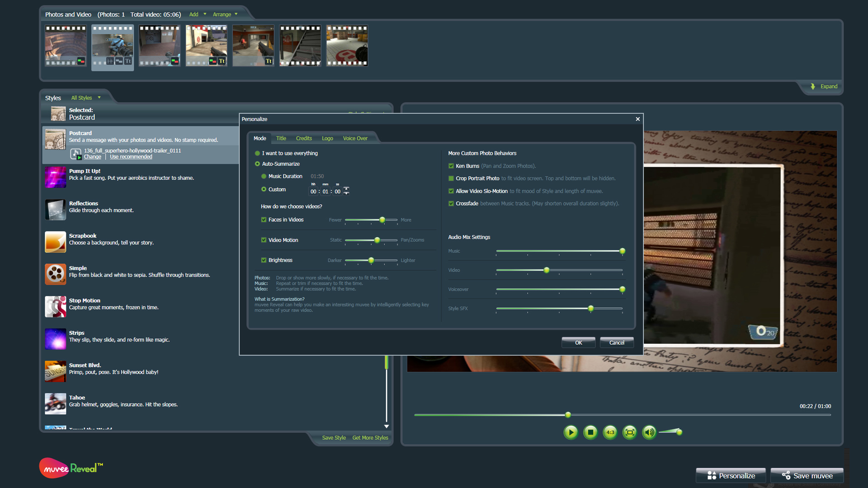Switch to the Voice Over tab
This screenshot has height=488, width=868.
coord(355,138)
